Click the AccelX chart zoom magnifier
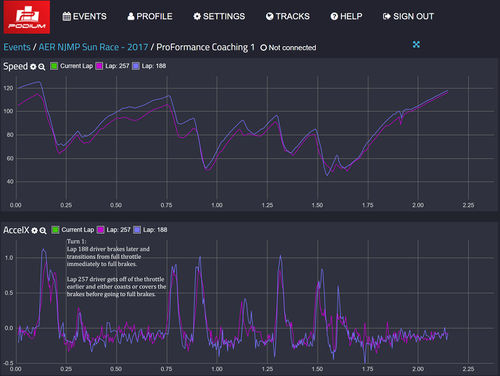The height and width of the screenshot is (376, 500). pyautogui.click(x=43, y=230)
